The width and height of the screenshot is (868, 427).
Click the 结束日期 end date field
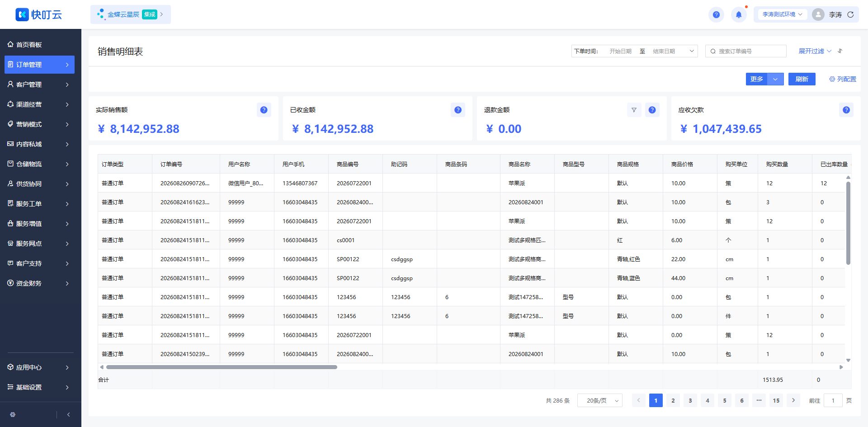click(x=664, y=51)
